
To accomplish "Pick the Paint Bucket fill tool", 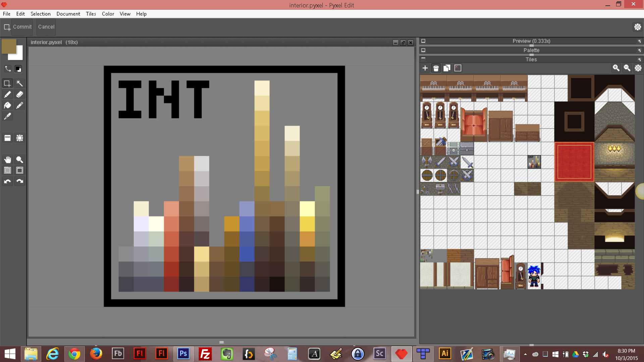I will (x=7, y=106).
